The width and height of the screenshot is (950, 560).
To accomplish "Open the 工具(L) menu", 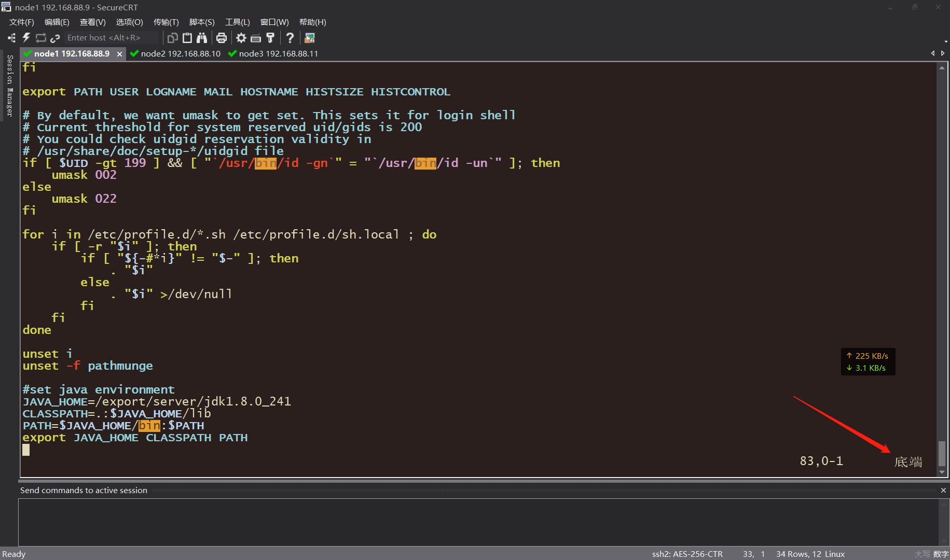I will (x=237, y=22).
